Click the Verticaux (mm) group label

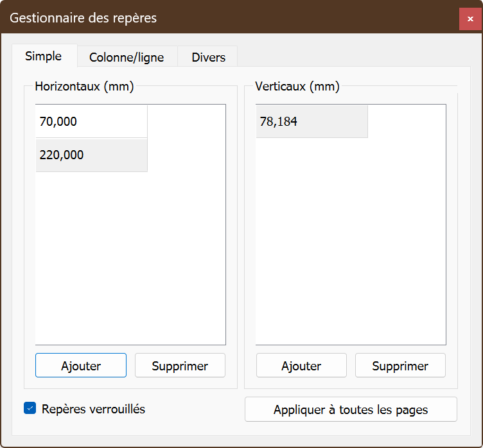click(297, 86)
